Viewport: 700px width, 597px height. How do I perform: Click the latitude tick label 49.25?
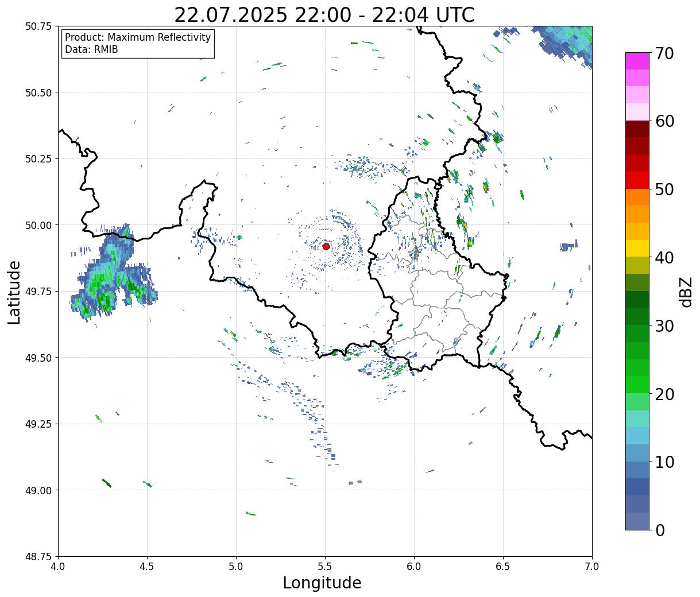pos(38,424)
